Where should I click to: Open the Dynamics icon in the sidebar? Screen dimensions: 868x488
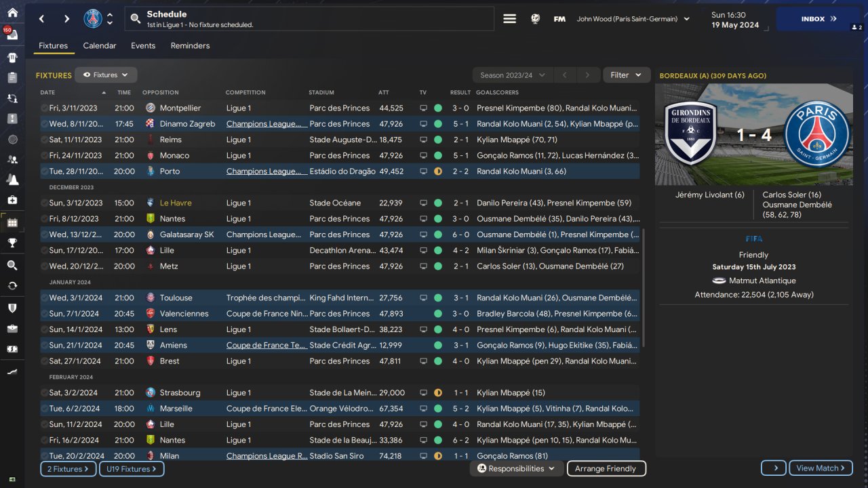12,98
